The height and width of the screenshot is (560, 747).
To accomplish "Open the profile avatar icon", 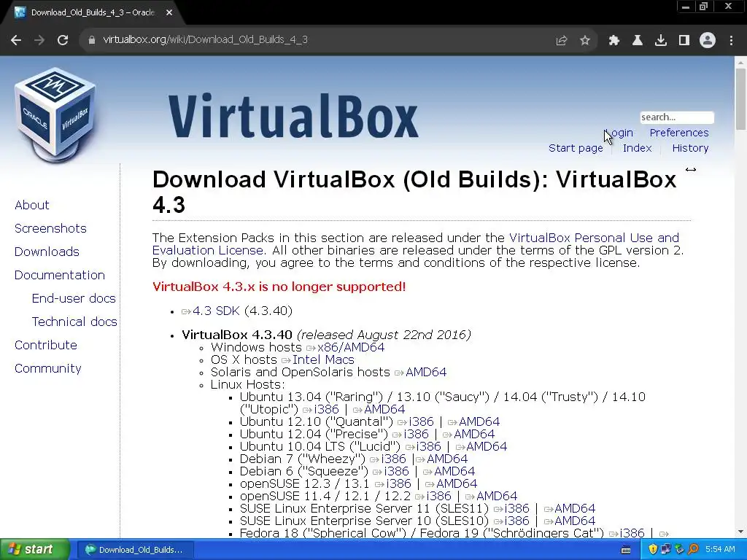I will coord(708,41).
